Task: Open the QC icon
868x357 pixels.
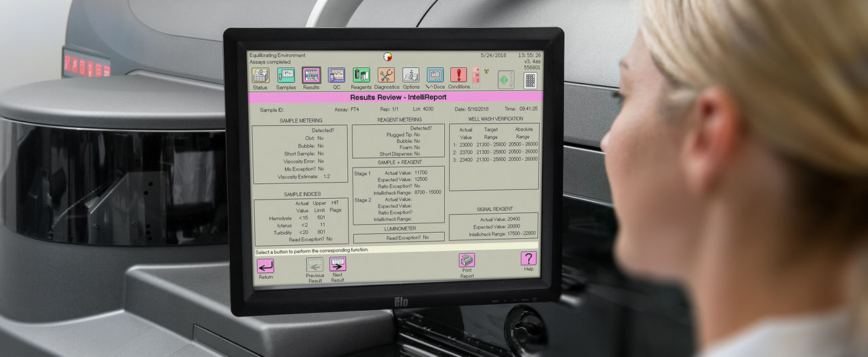Action: click(336, 75)
